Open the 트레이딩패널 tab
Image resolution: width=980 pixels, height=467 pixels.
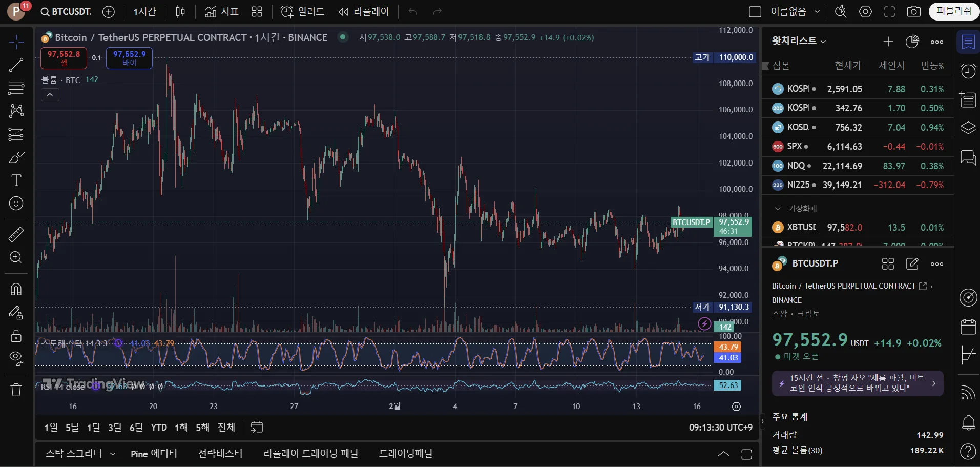(406, 454)
